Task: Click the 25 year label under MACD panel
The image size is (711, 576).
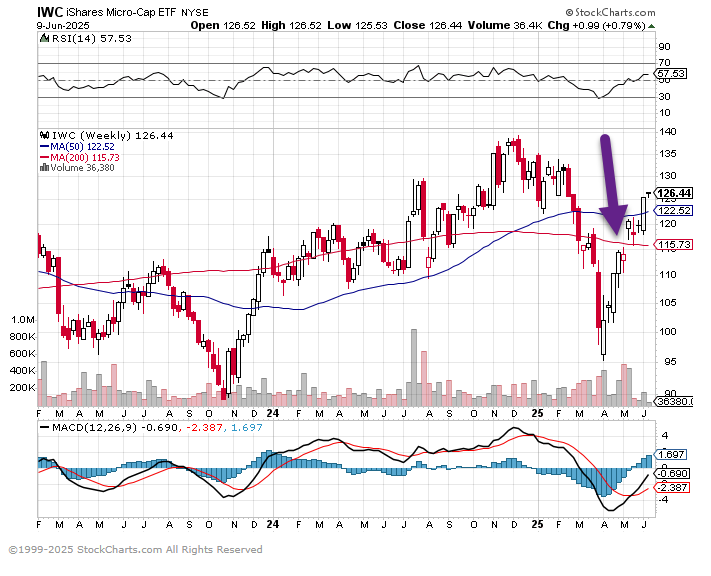Action: [x=537, y=524]
